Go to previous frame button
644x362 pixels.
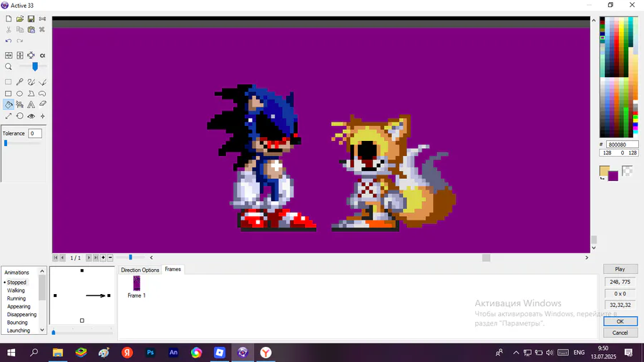click(62, 258)
